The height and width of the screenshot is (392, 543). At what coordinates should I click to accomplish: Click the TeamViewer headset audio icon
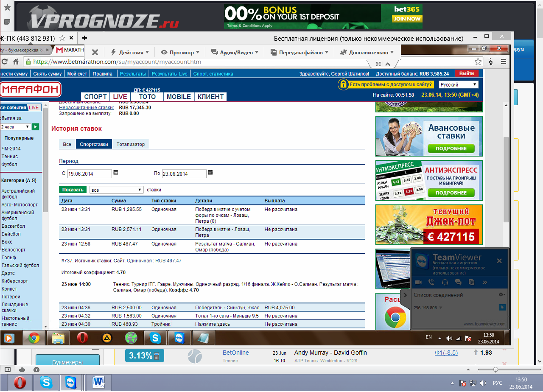tap(445, 282)
